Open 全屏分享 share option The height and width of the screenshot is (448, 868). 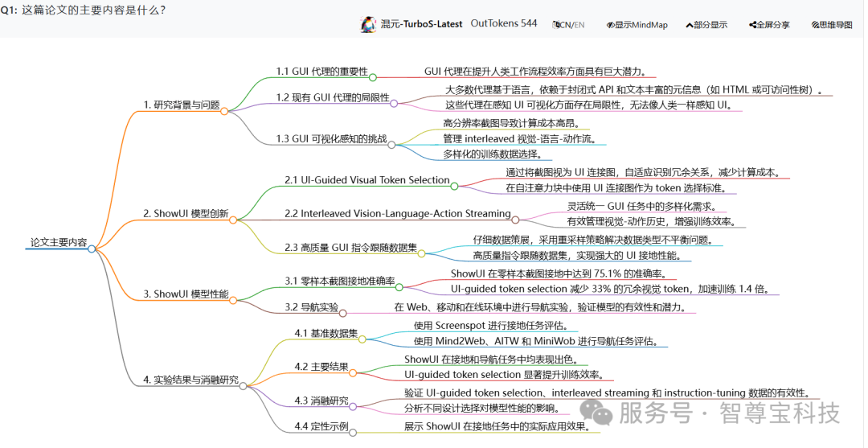click(x=769, y=24)
